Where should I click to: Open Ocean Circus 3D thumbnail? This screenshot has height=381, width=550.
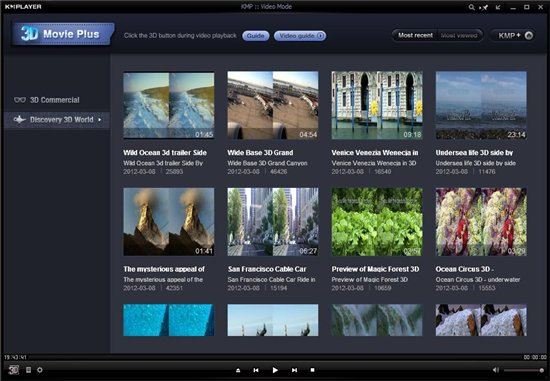pyautogui.click(x=481, y=222)
